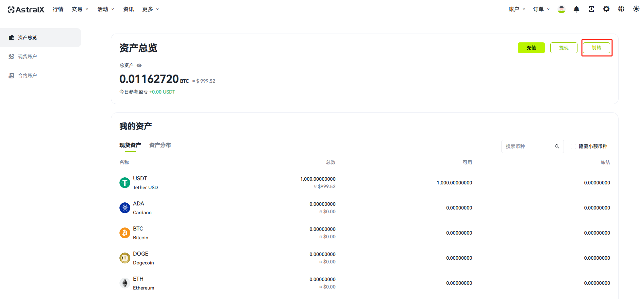This screenshot has width=644, height=299.
Task: Click the BTC Bitcoin coin icon
Action: 125,233
